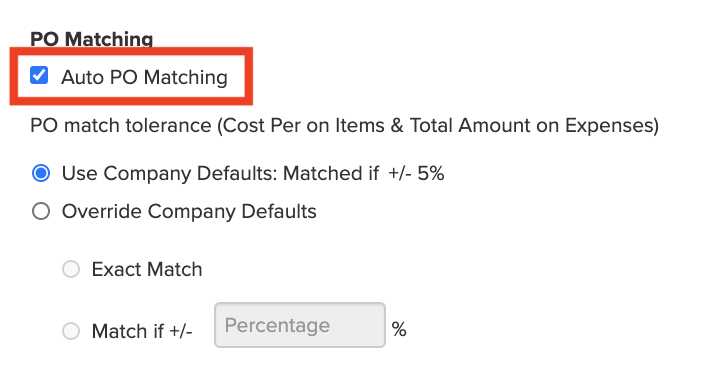Screen dimensions: 726x378
Task: Select the Use Company Defaults radio button
Action: tap(41, 173)
